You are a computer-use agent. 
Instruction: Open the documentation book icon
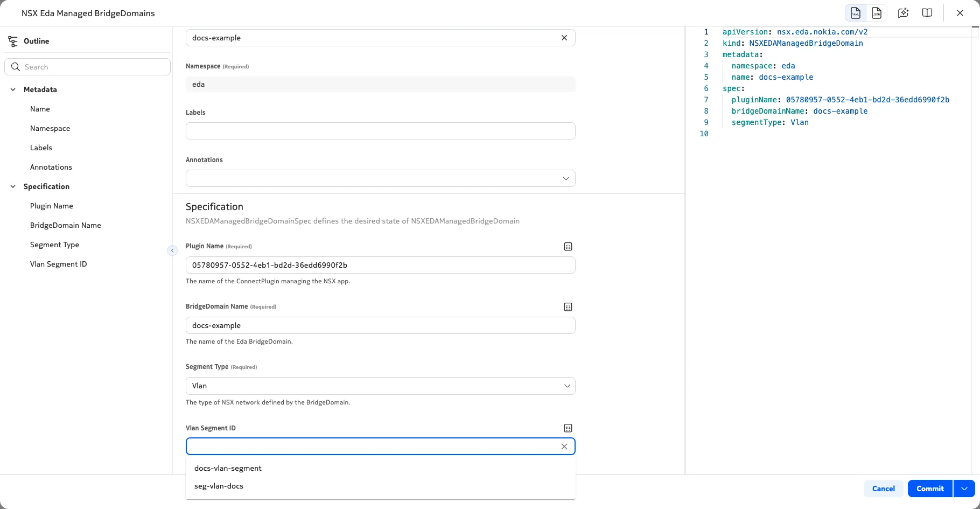[927, 13]
